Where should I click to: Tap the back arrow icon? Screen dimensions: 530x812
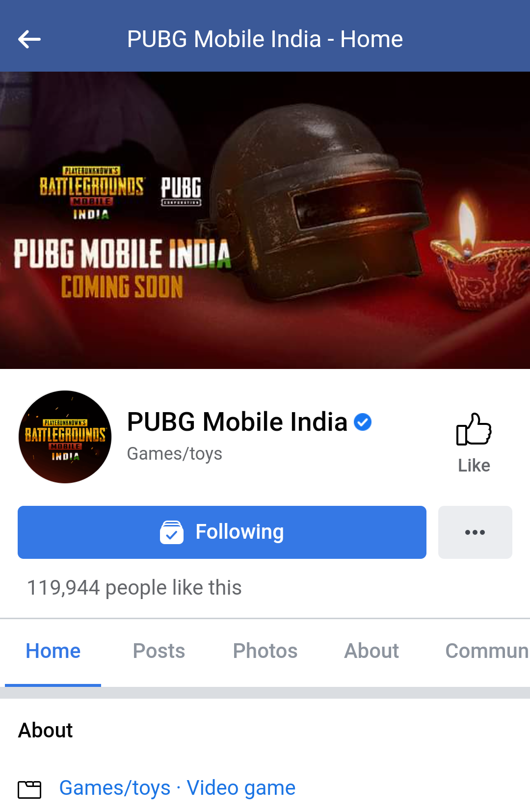coord(29,39)
